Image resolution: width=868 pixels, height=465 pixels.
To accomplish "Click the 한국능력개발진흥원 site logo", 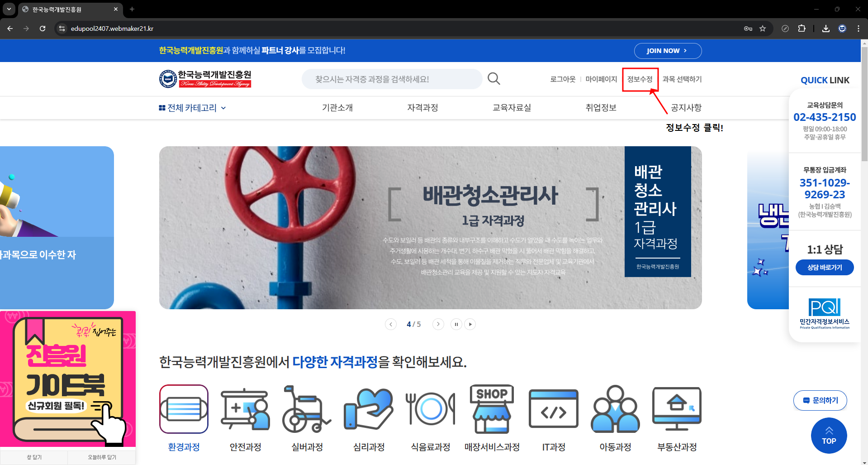I will coord(205,79).
